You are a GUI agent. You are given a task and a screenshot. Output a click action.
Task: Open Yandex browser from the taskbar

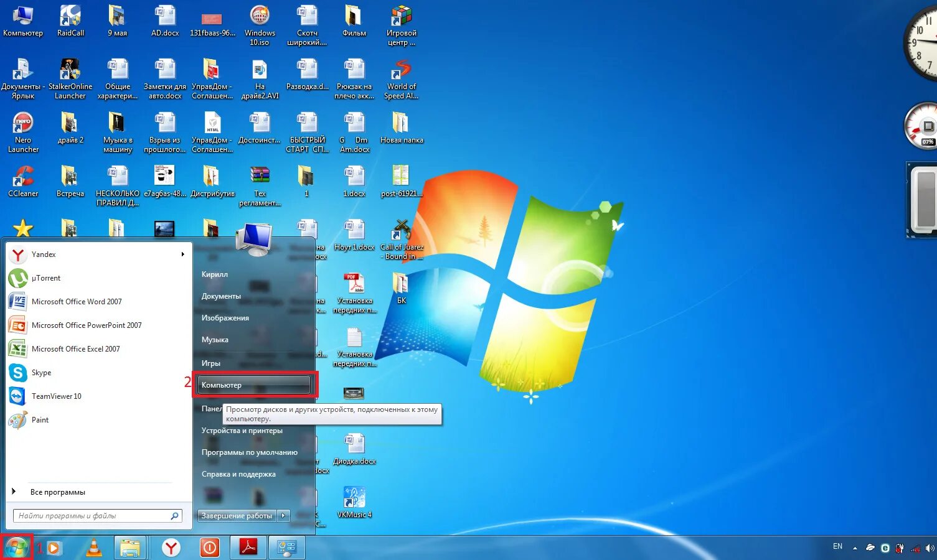click(171, 548)
